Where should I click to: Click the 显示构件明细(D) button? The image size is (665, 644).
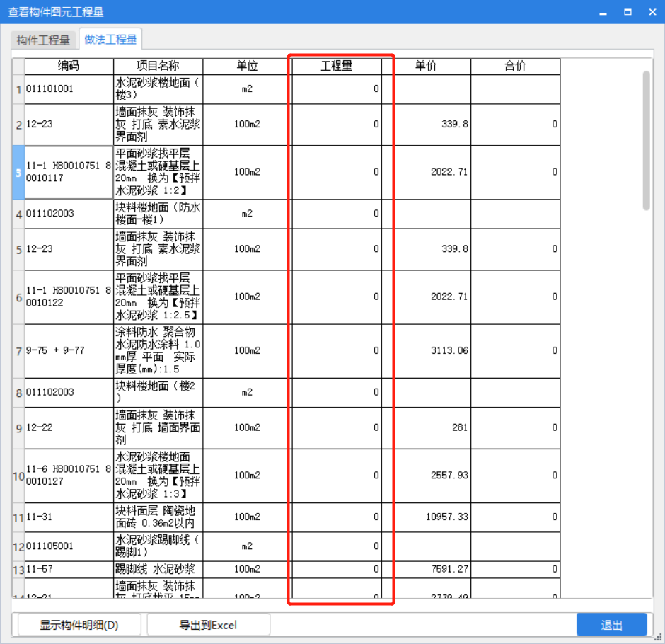(x=79, y=625)
